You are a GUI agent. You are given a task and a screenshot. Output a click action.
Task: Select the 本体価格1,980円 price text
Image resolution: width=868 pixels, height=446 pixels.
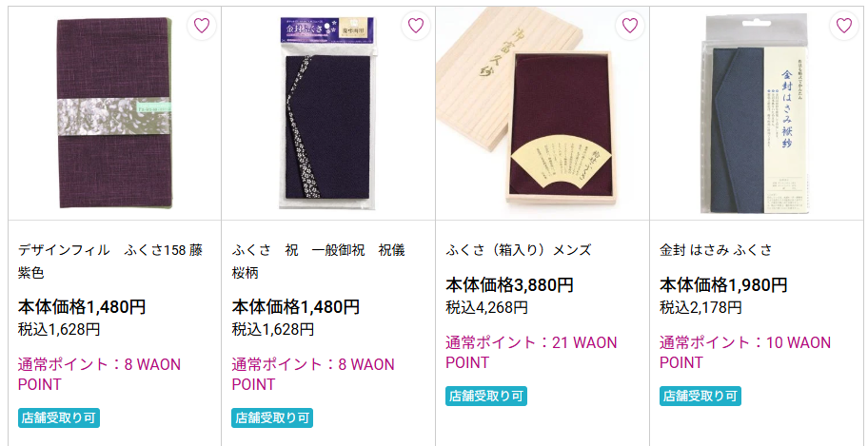(x=723, y=285)
